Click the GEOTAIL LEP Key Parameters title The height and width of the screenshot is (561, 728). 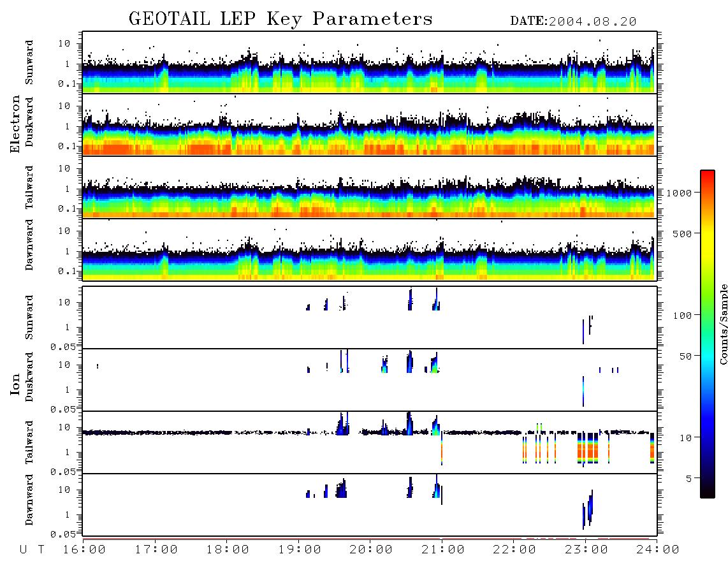point(280,19)
